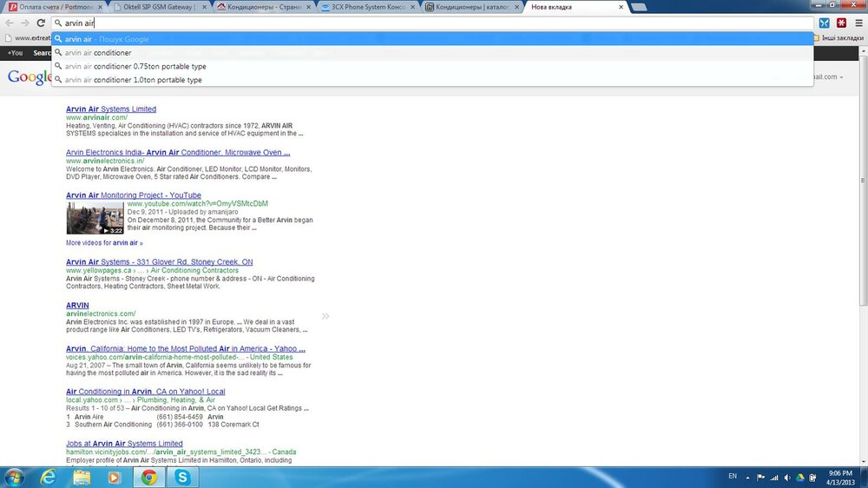This screenshot has width=868, height=488.
Task: Play the YouTube video thumbnail 3:22
Action: tap(95, 218)
